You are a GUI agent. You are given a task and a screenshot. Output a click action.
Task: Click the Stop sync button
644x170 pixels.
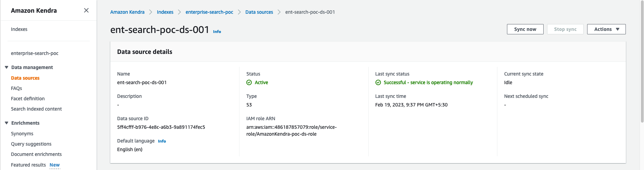tap(565, 29)
